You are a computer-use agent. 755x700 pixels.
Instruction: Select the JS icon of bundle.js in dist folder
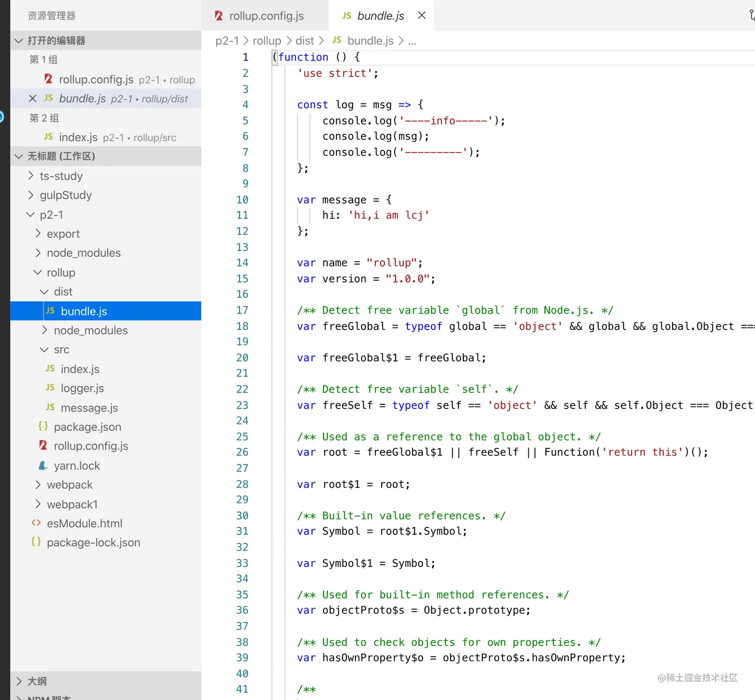(50, 311)
